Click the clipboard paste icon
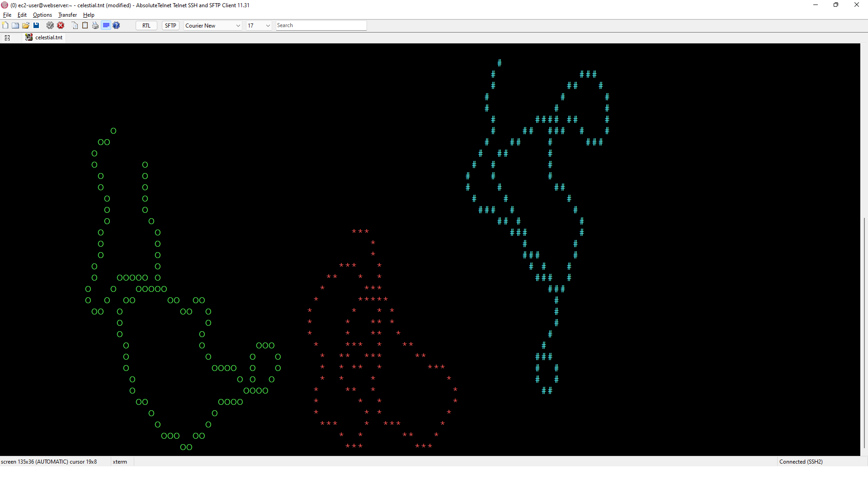 85,25
